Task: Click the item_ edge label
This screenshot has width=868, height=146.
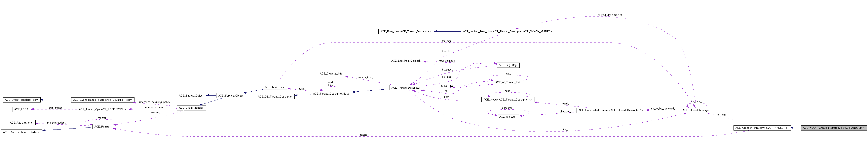Action: 447,97
